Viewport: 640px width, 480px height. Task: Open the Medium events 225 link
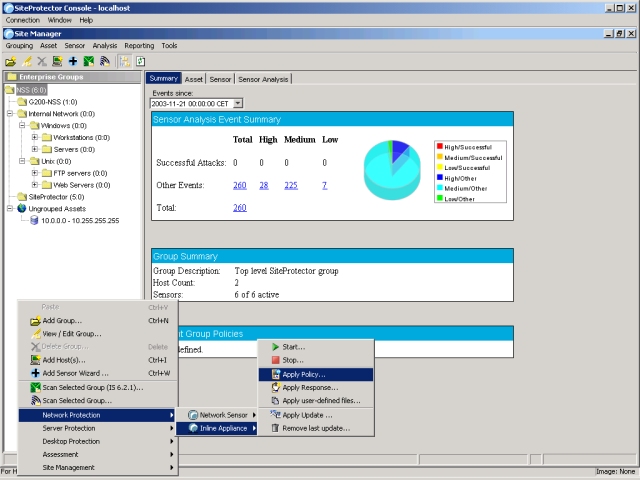tap(291, 185)
